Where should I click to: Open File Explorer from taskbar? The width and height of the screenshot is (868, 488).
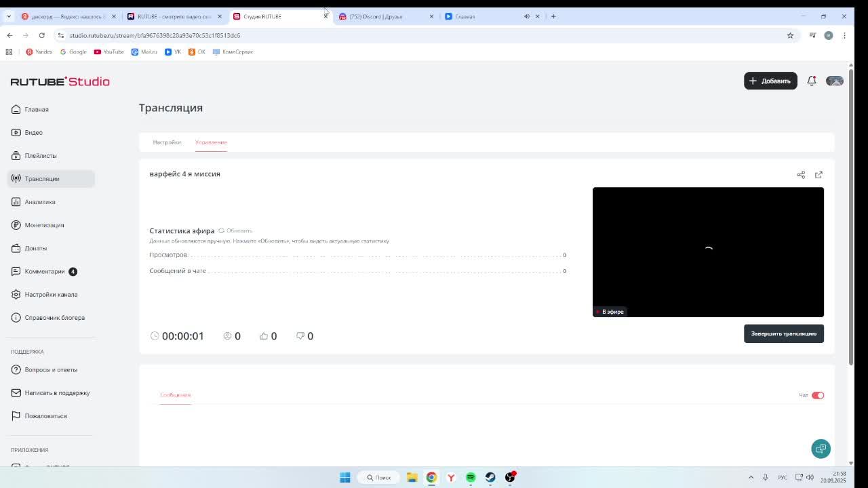pyautogui.click(x=412, y=477)
